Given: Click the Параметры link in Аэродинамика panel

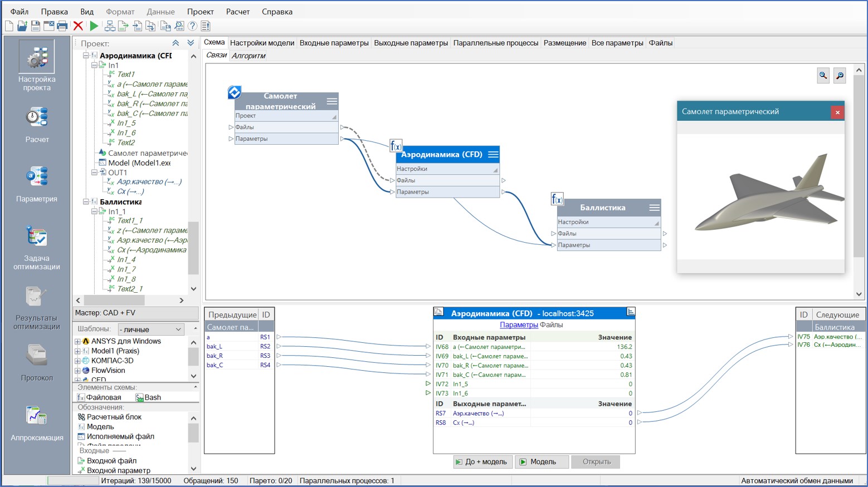Looking at the screenshot, I should [518, 324].
